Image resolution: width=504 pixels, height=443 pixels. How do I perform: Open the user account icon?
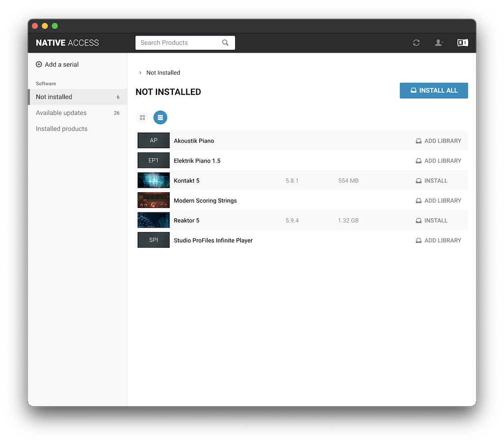pyautogui.click(x=439, y=43)
